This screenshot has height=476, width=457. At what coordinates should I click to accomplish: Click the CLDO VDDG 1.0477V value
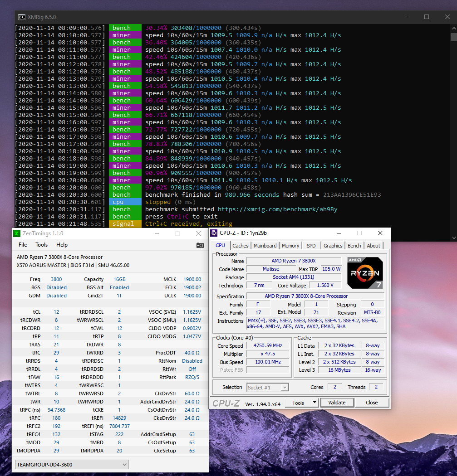(192, 336)
